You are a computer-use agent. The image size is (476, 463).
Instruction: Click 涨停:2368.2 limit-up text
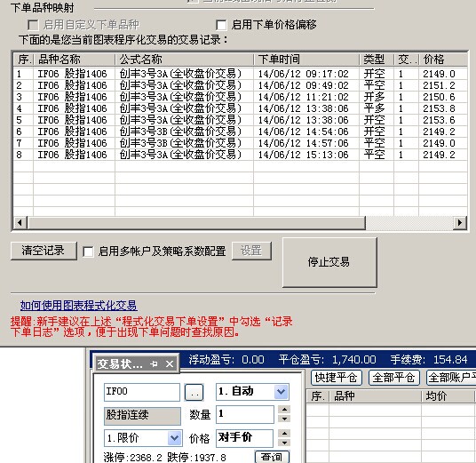pos(132,458)
